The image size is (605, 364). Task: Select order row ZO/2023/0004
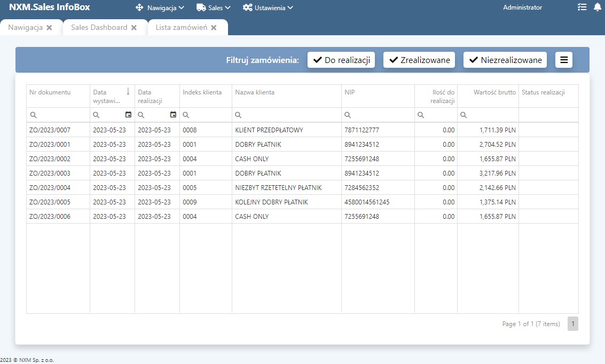pyautogui.click(x=50, y=188)
